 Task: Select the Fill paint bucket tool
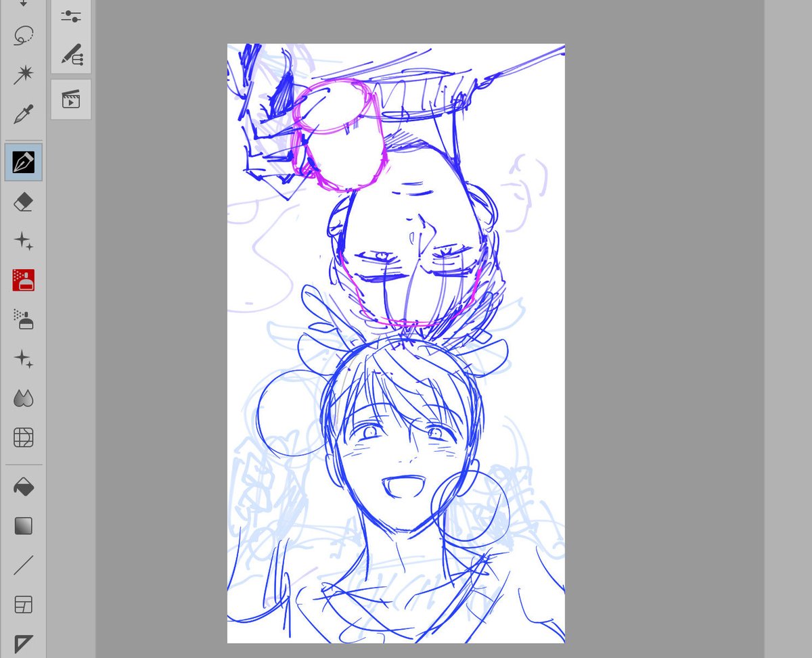[x=24, y=486]
